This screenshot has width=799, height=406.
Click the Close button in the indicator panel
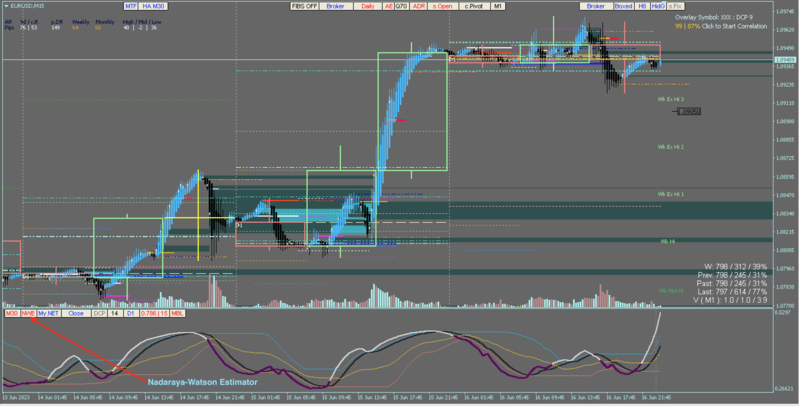pyautogui.click(x=76, y=313)
